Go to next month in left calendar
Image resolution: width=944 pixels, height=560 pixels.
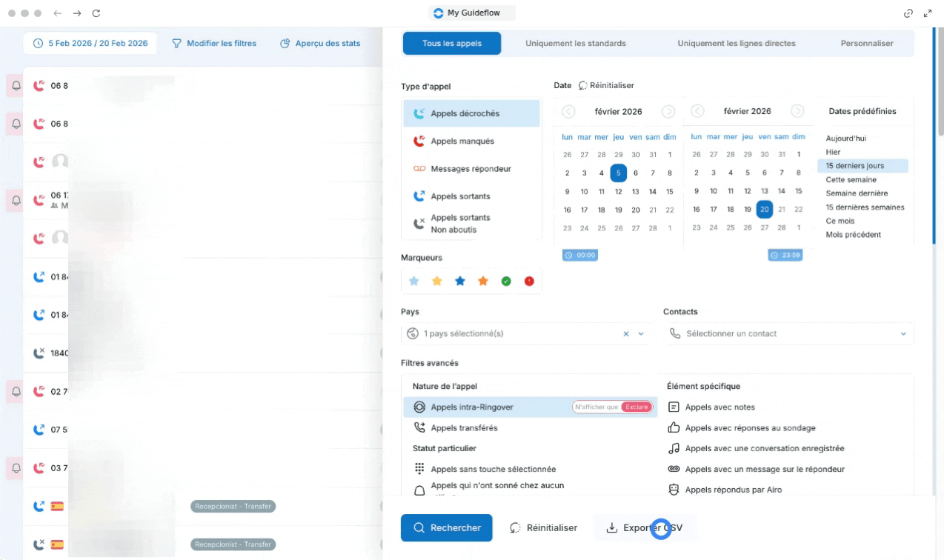coord(668,112)
